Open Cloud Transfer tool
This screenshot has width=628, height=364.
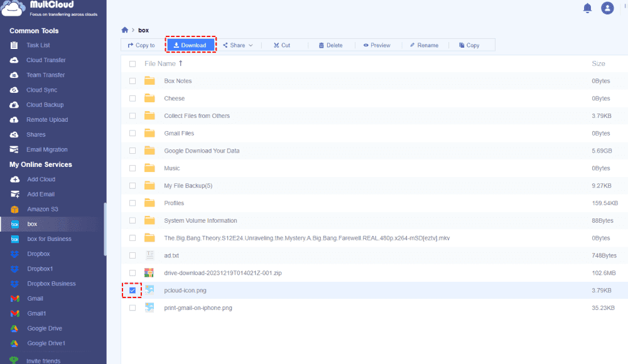coord(46,60)
